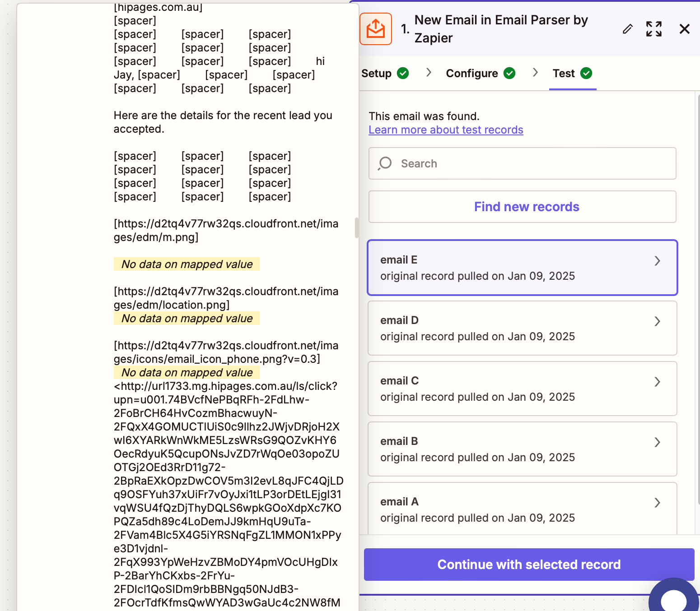Screen dimensions: 700x611
Task: Click the email_icon_phone.png URL text
Action: tap(226, 352)
